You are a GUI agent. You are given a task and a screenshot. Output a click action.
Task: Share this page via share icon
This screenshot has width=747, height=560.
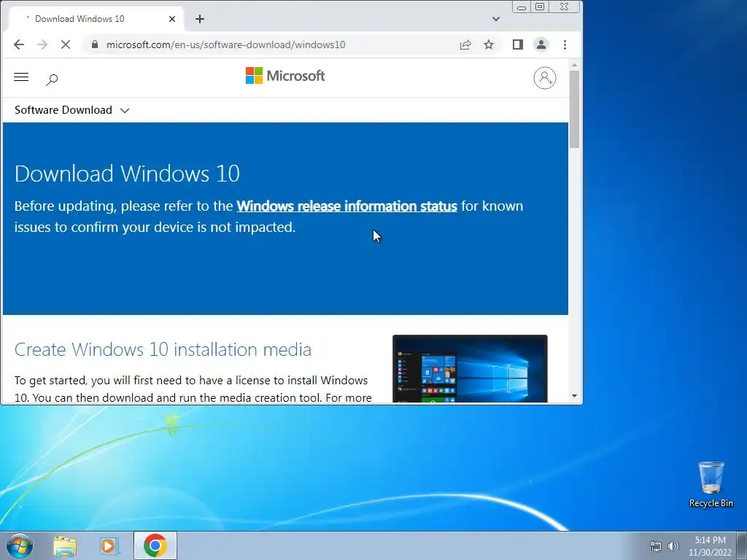[465, 44]
